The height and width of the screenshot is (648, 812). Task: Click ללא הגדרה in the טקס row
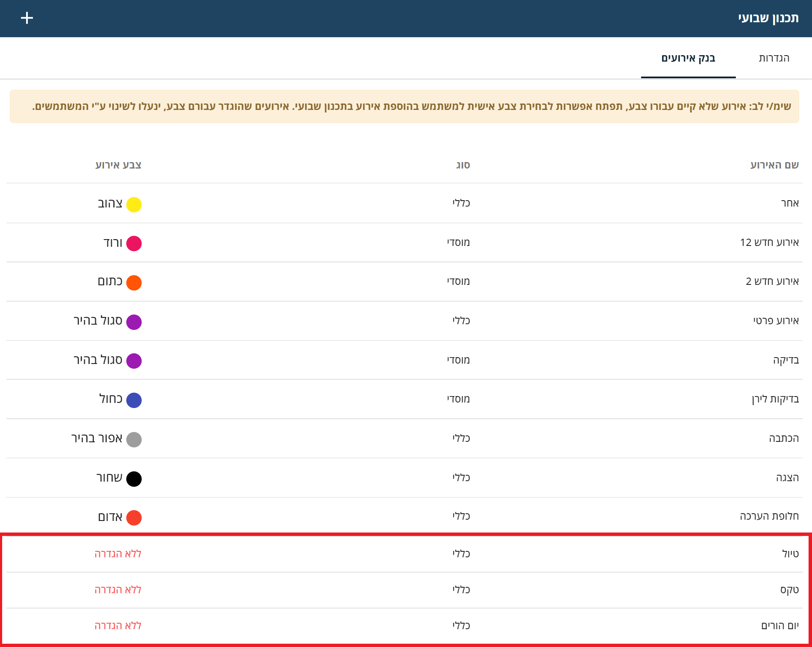pyautogui.click(x=118, y=590)
